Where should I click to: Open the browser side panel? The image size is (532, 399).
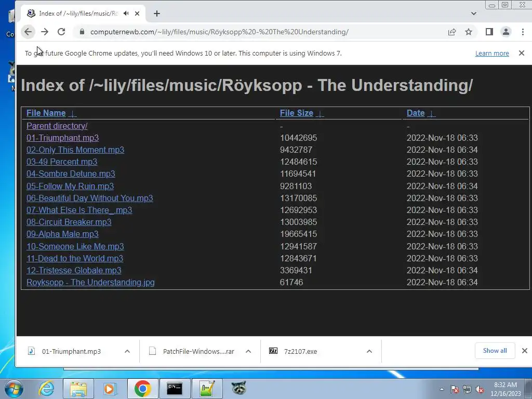489,32
